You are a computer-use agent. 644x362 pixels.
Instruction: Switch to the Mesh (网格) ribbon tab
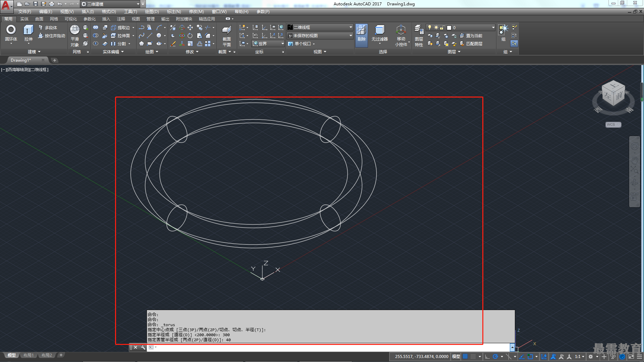click(54, 19)
